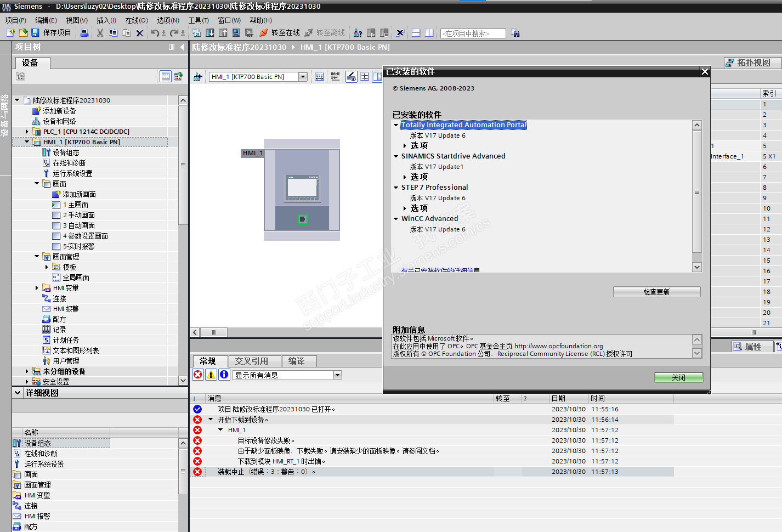The height and width of the screenshot is (532, 782).
Task: Toggle error messages filter icon
Action: click(198, 375)
